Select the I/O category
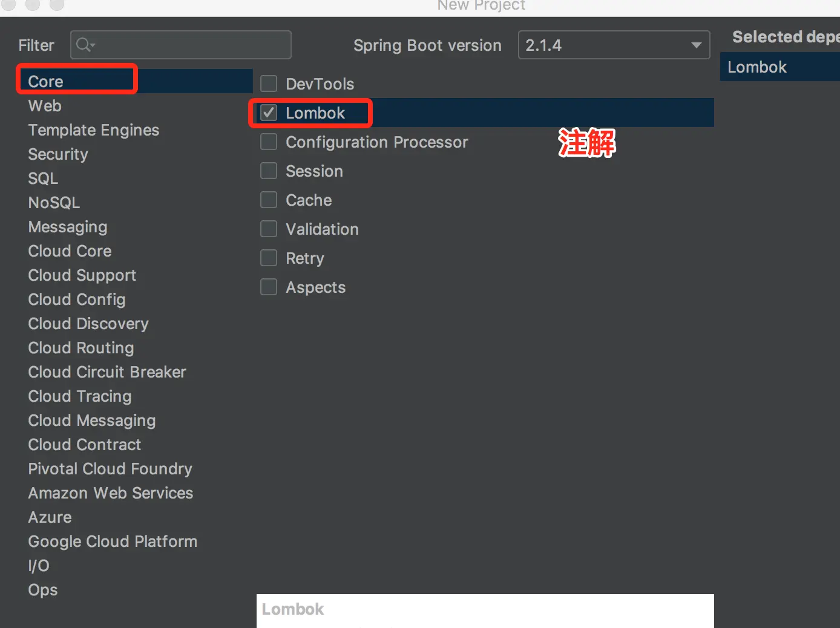840x628 pixels. (x=39, y=566)
